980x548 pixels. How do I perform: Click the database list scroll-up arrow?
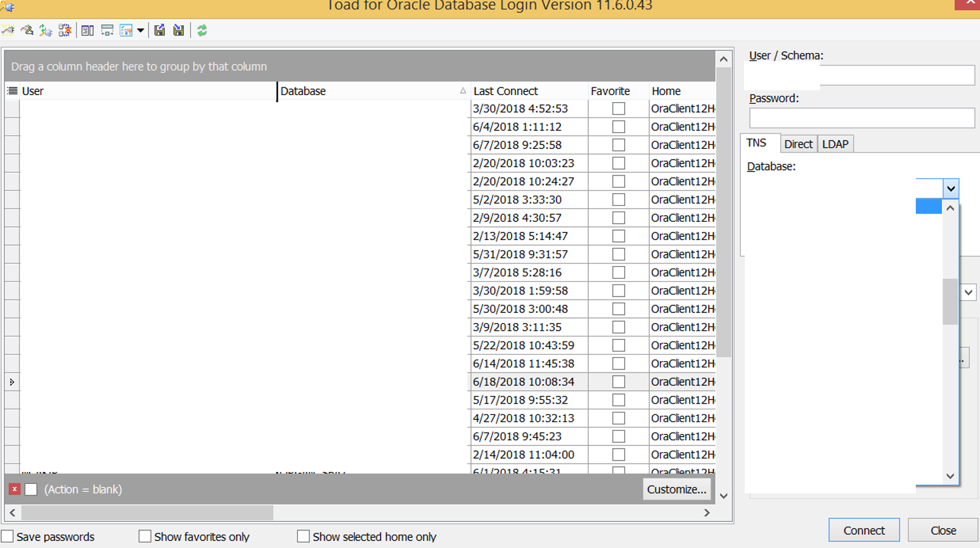point(950,208)
